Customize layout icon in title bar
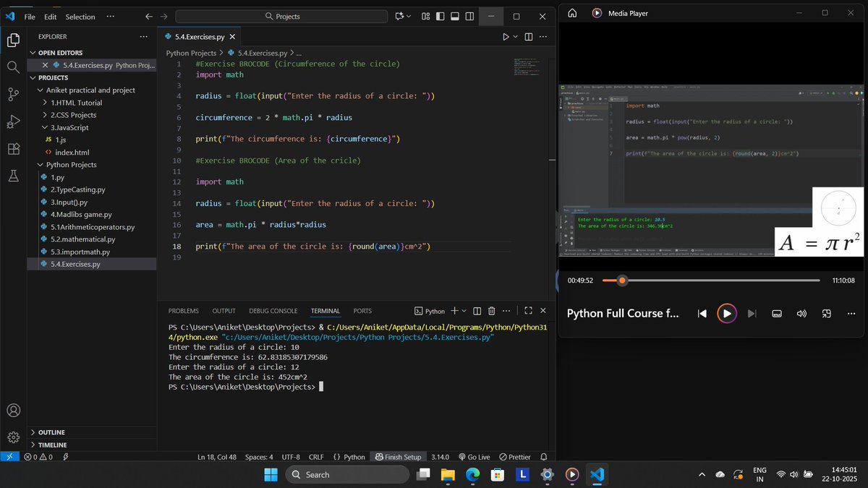The height and width of the screenshot is (488, 868). point(425,16)
